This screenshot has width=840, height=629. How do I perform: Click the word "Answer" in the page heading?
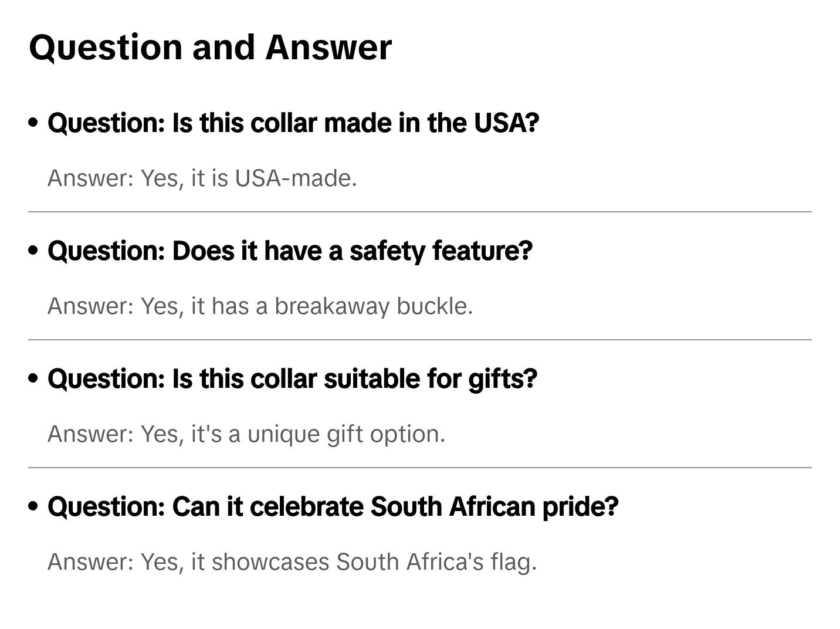(328, 47)
